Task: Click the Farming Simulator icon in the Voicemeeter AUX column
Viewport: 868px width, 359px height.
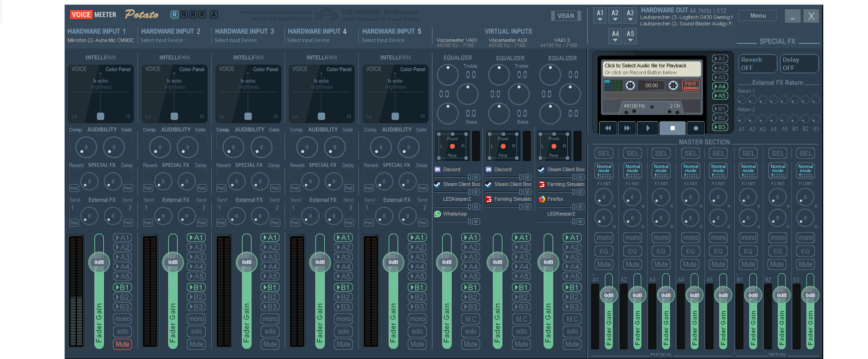Action: click(x=489, y=199)
